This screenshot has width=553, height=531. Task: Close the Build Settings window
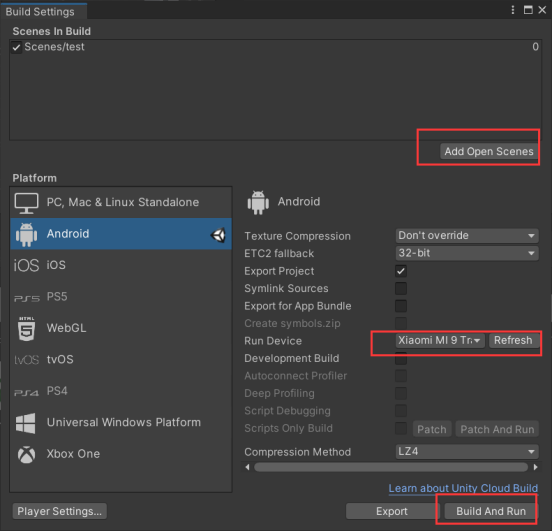(542, 10)
